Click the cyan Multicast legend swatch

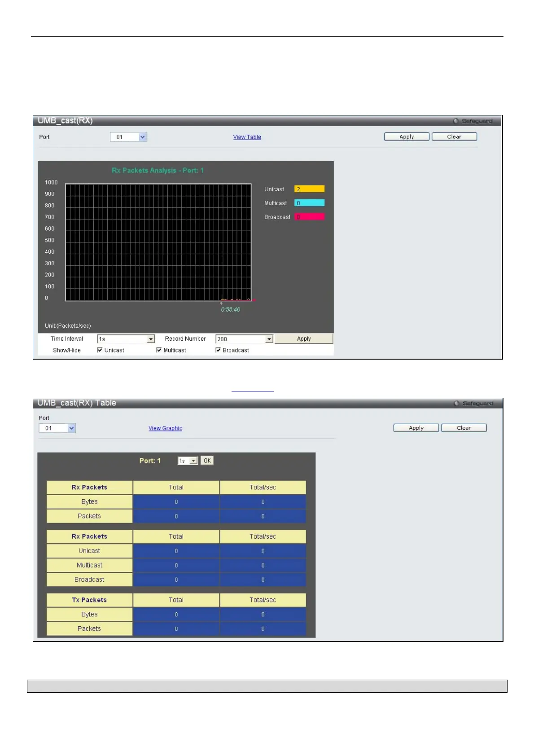pyautogui.click(x=309, y=203)
